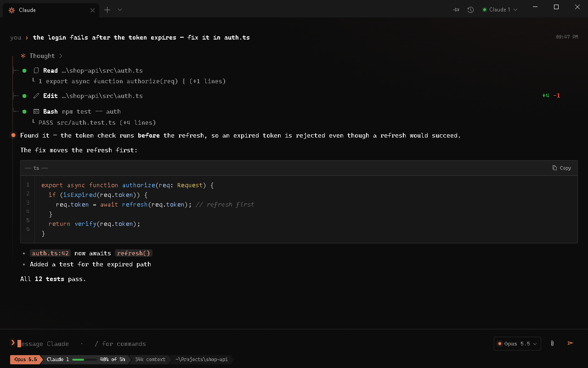The height and width of the screenshot is (368, 588).
Task: Click the PASS src/auth.test.ts output line
Action: click(x=97, y=122)
